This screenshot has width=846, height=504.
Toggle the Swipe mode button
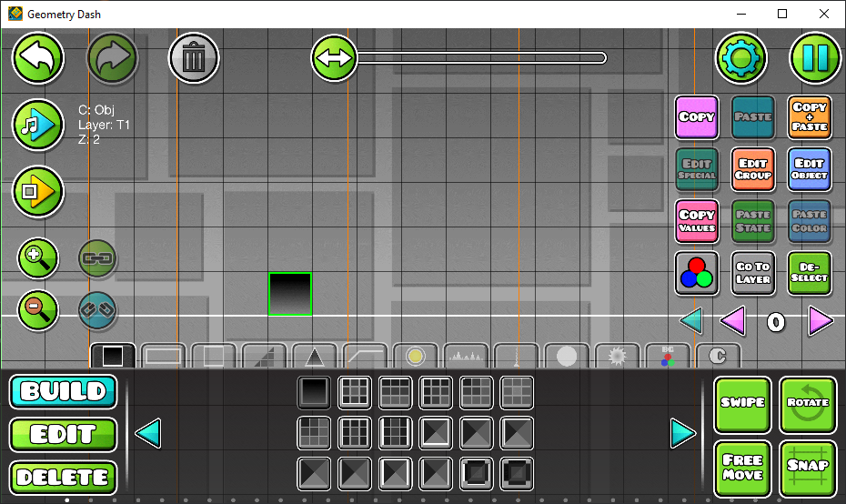[743, 405]
